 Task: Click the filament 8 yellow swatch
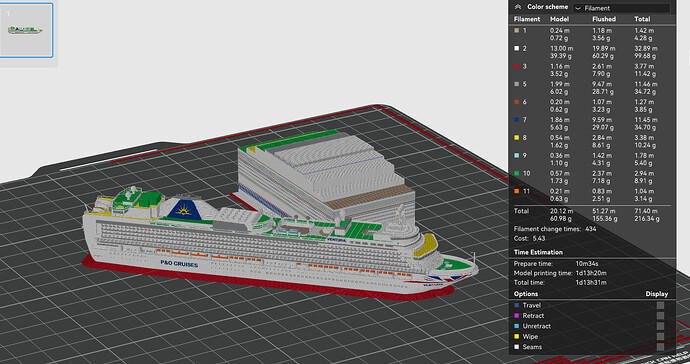(x=517, y=138)
